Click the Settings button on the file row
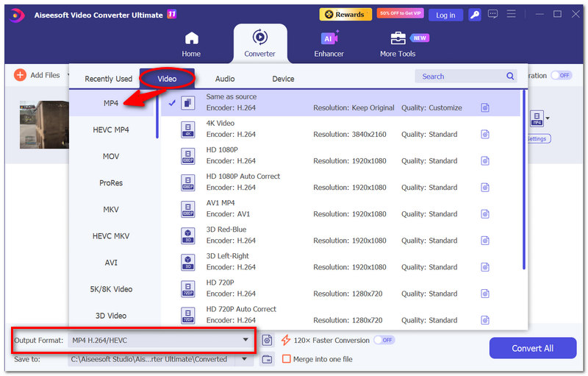 [539, 139]
